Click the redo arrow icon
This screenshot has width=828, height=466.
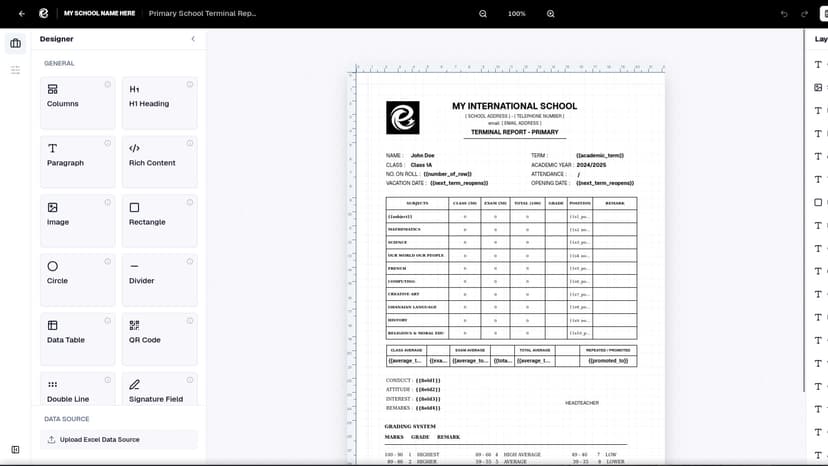[x=804, y=14]
